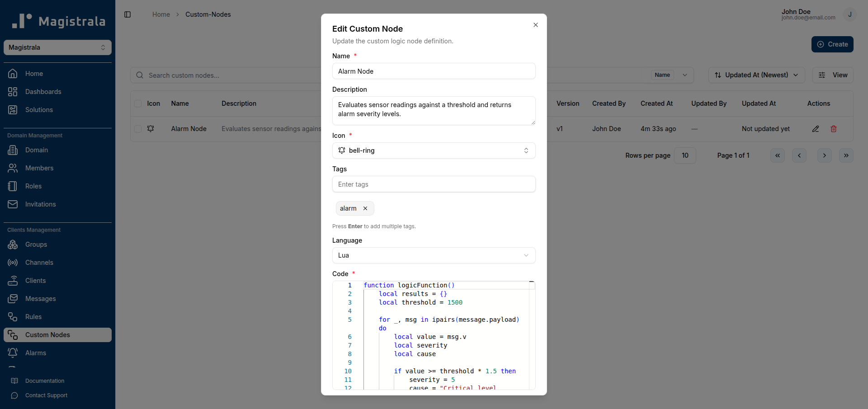Go to the next page arrow

pos(825,155)
